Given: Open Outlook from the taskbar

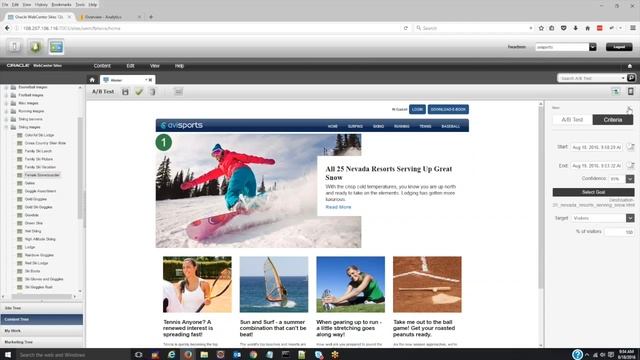Looking at the screenshot, I should point(237,355).
